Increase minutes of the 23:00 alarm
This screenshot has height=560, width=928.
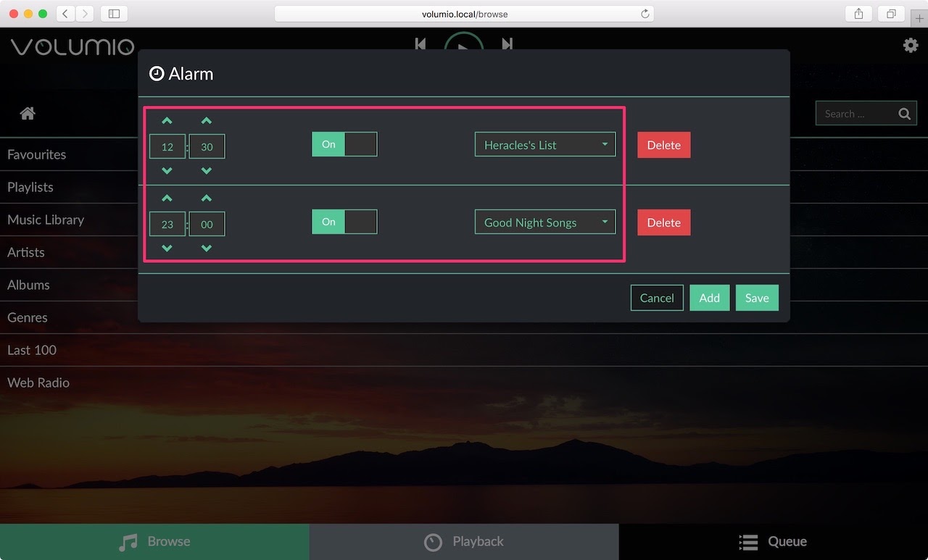point(207,198)
